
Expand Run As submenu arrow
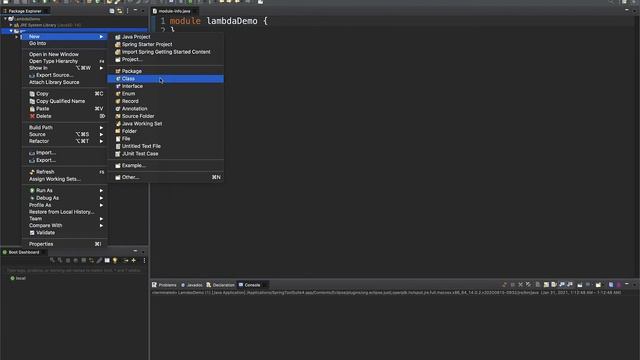point(101,191)
